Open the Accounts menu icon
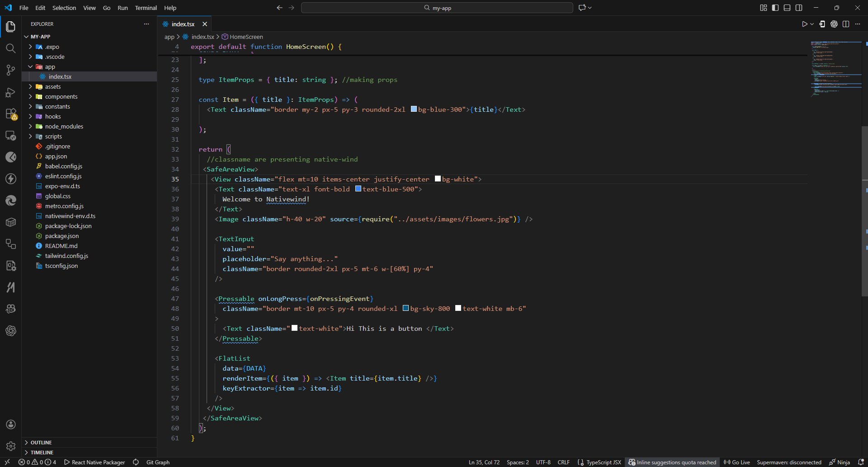868x467 pixels. point(10,424)
